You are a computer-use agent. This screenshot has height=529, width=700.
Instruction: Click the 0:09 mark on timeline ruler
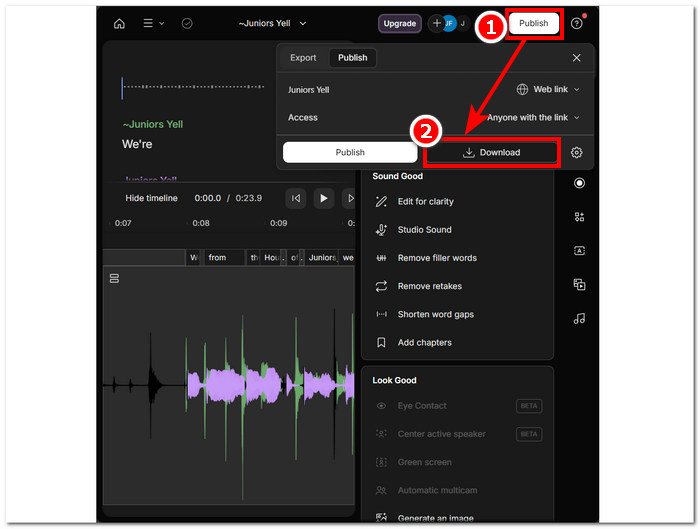point(279,223)
